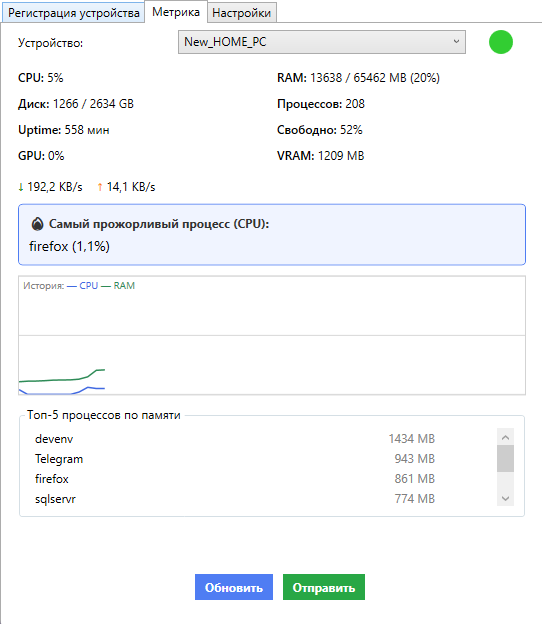Click the Топ-5 процессов по памяти heading

pos(104,415)
